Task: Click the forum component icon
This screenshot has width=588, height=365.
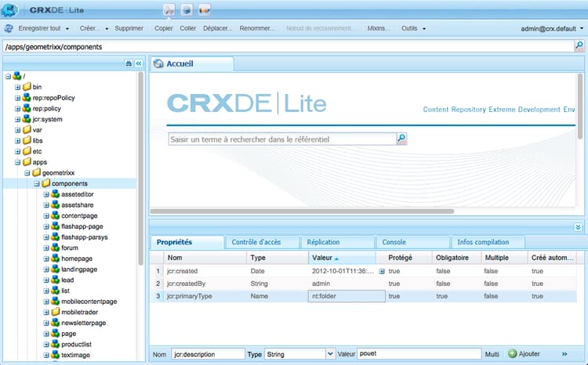Action: coord(55,248)
